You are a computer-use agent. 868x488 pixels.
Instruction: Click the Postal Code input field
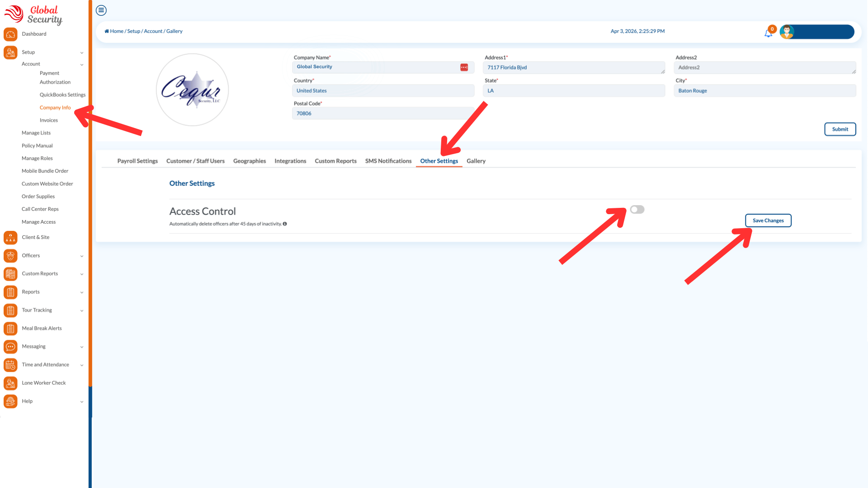[x=382, y=113]
